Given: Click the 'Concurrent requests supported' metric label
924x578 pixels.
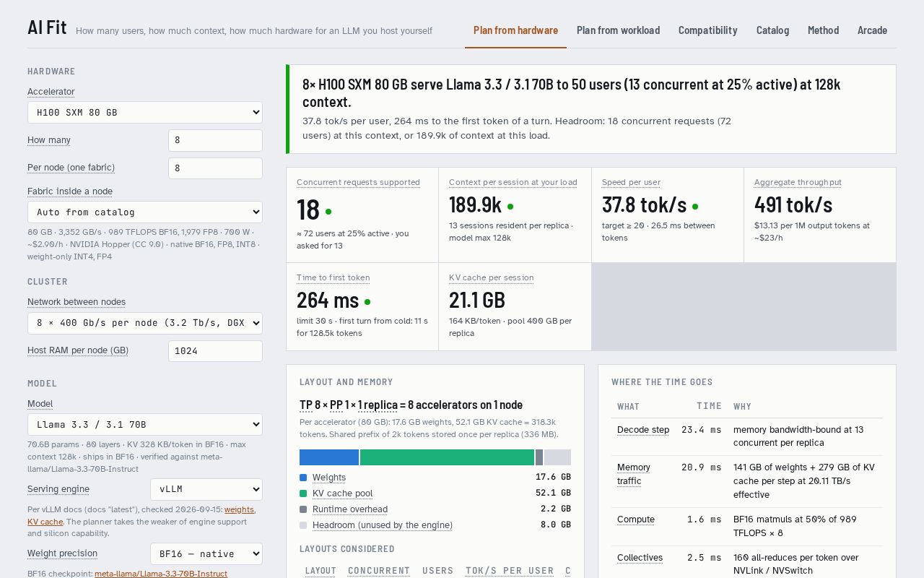Looking at the screenshot, I should 358,183.
